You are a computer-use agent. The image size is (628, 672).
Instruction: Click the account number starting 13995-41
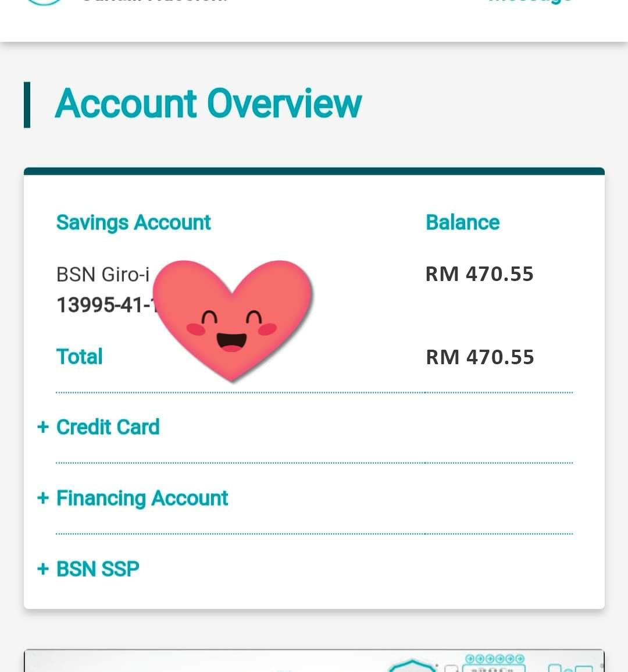point(107,305)
